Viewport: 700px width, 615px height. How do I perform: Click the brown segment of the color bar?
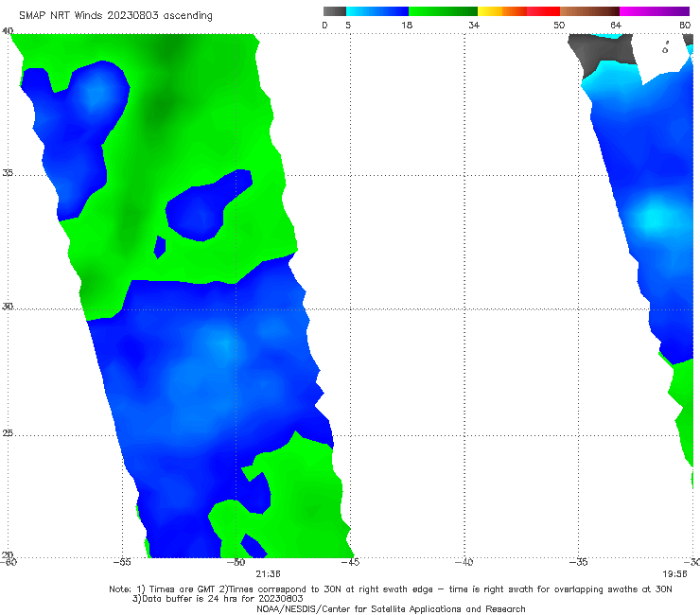coord(589,11)
